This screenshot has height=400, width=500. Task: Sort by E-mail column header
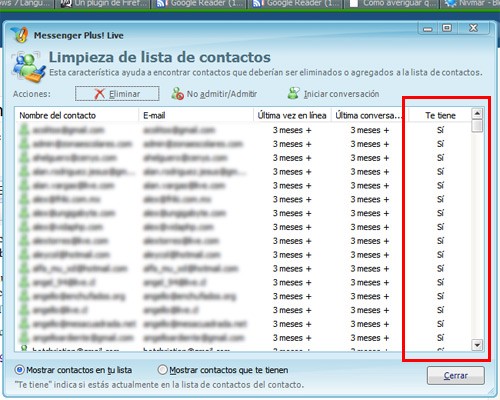[196, 115]
